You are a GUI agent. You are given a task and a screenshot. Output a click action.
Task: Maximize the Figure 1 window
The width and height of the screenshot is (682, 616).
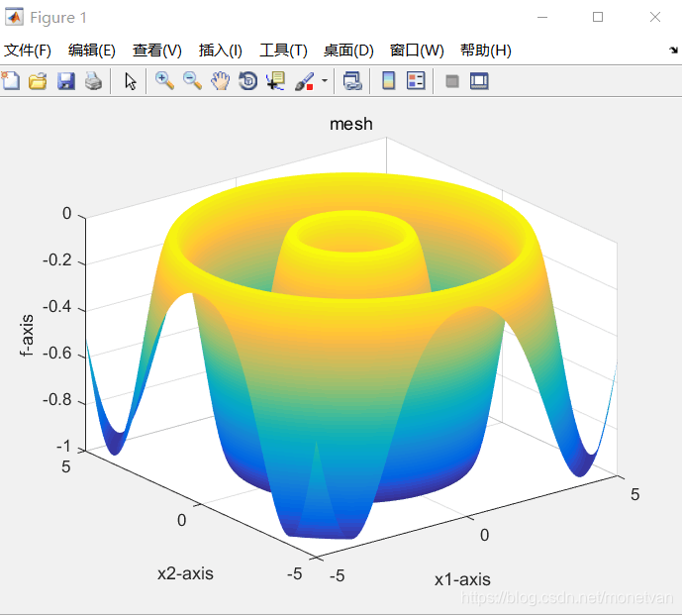coord(598,18)
